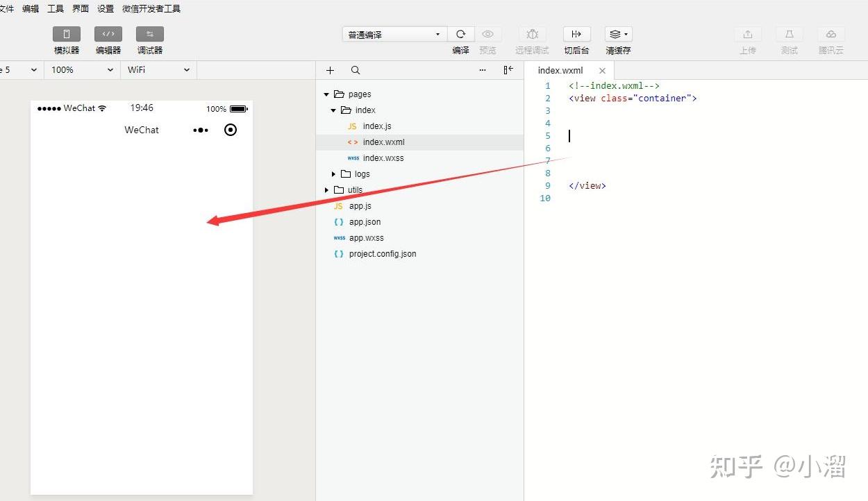Click editor line 5 at the cursor
This screenshot has height=501, width=868.
pyautogui.click(x=569, y=136)
